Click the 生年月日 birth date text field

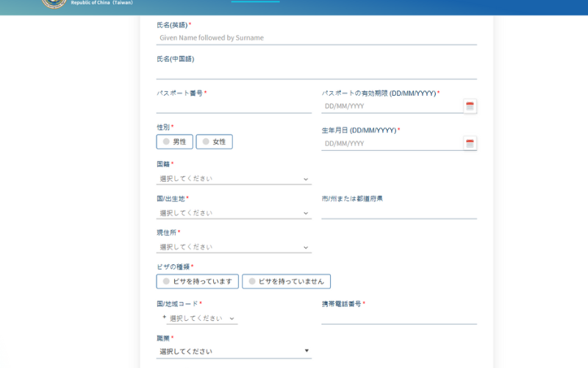pyautogui.click(x=391, y=144)
